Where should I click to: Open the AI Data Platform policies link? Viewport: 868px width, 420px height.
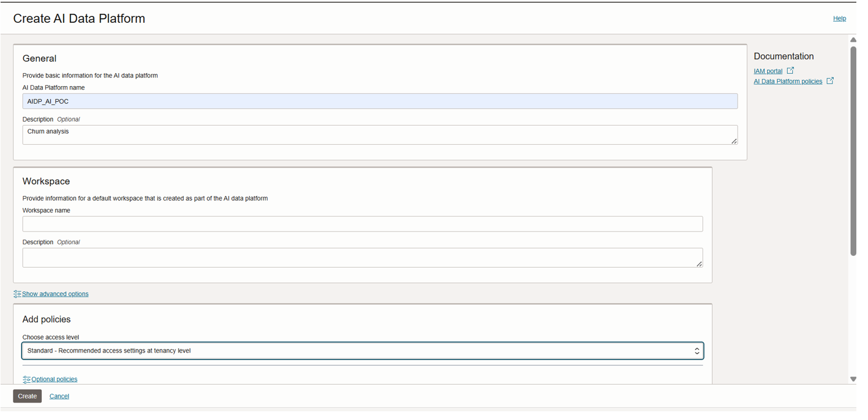coord(788,81)
